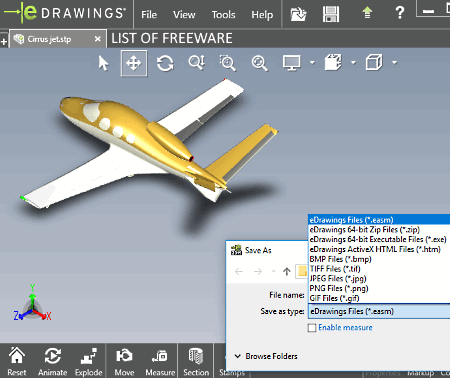Select JPEG Files (*.jpg) option

click(379, 279)
